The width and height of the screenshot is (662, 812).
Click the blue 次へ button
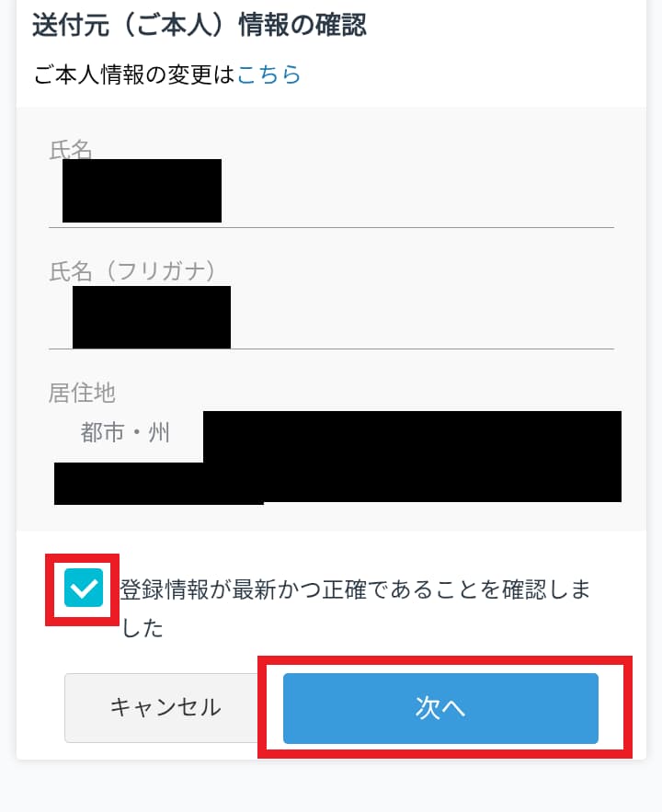click(440, 708)
